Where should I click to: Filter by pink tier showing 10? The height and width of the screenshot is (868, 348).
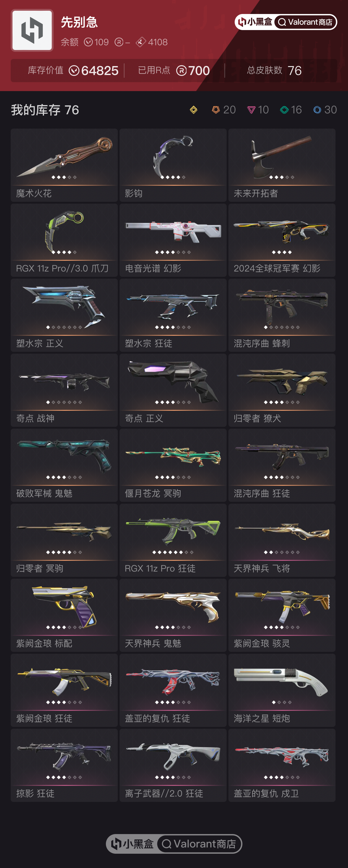coord(258,110)
